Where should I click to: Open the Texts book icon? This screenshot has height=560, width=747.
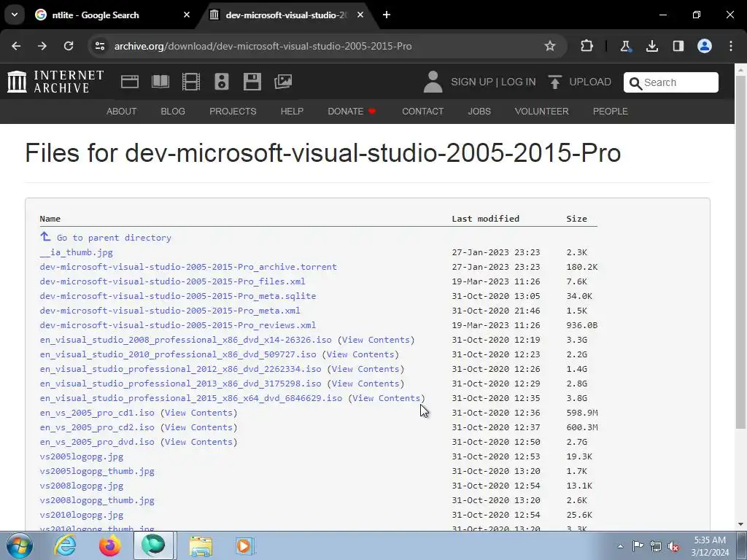[160, 82]
